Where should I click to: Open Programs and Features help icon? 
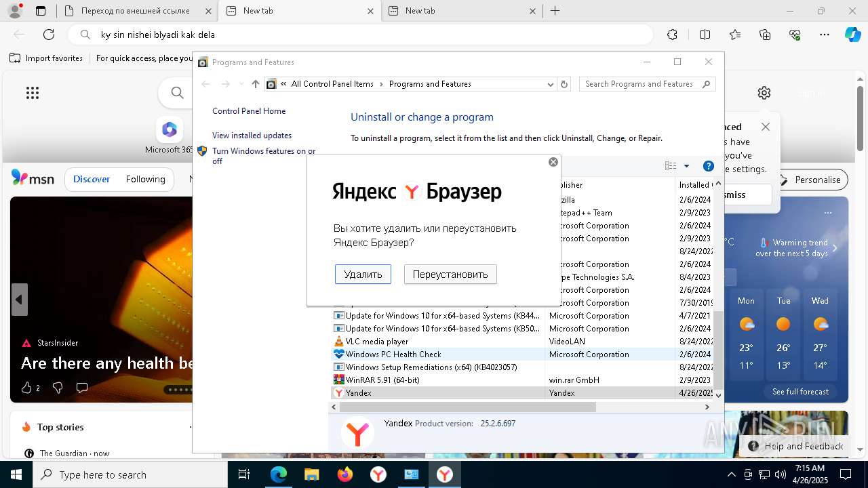pyautogui.click(x=709, y=166)
